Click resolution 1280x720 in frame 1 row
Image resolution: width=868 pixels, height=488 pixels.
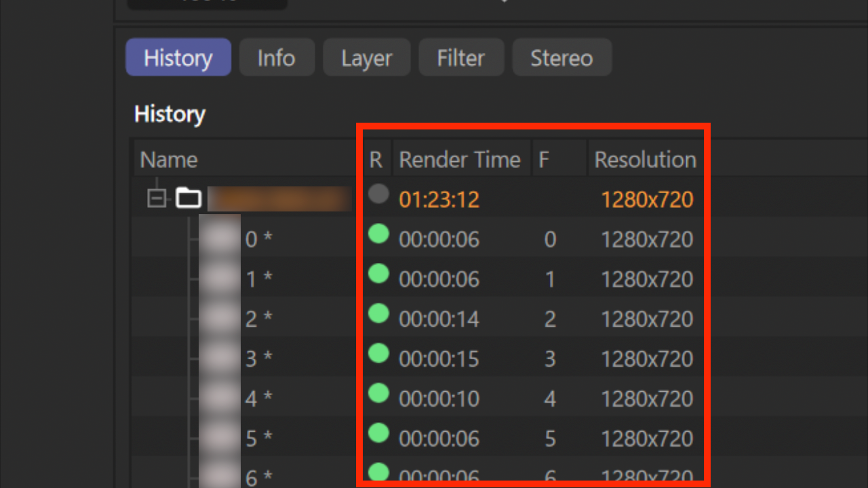coord(647,279)
